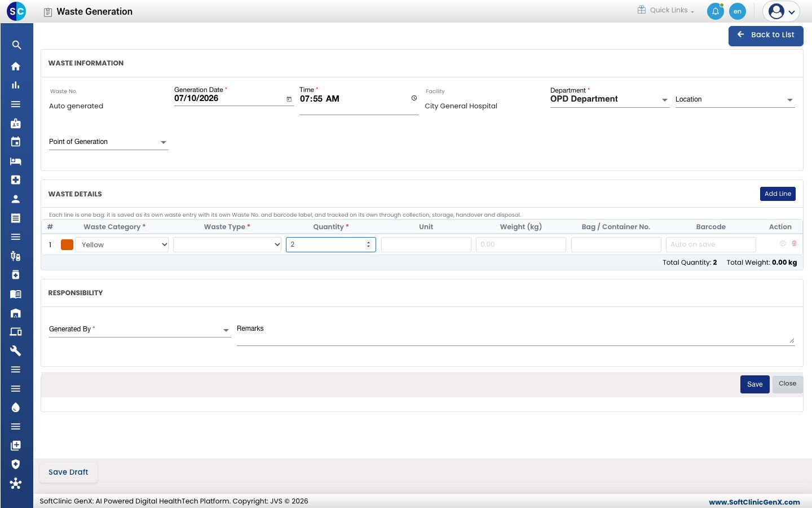Screen dimensions: 812x508
Task: Click the orange waste category color swatch
Action: pyautogui.click(x=67, y=244)
